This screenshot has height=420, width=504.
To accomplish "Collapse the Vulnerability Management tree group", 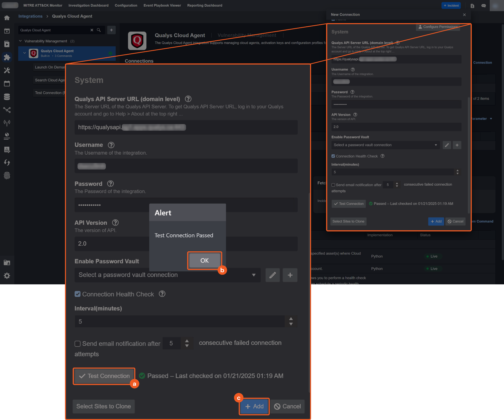I will 20,41.
